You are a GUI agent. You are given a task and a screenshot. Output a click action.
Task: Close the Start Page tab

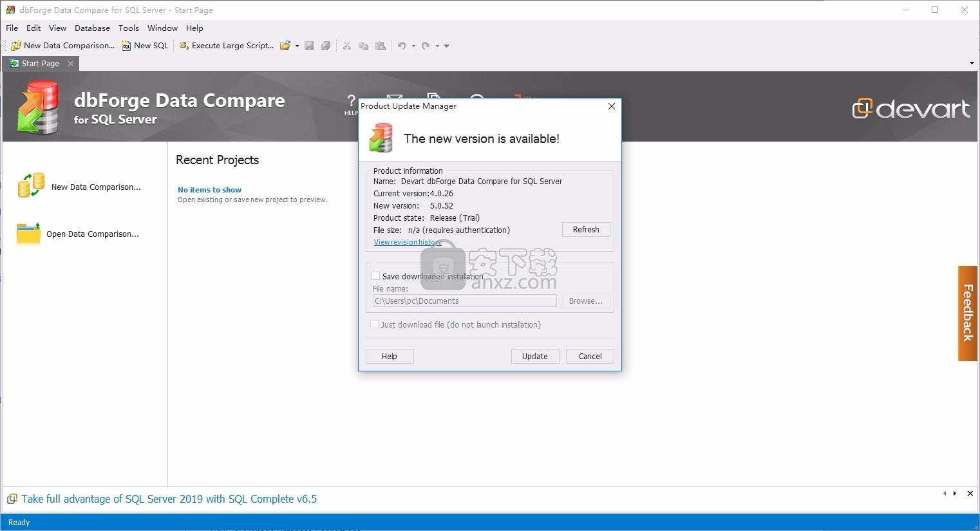click(x=71, y=63)
